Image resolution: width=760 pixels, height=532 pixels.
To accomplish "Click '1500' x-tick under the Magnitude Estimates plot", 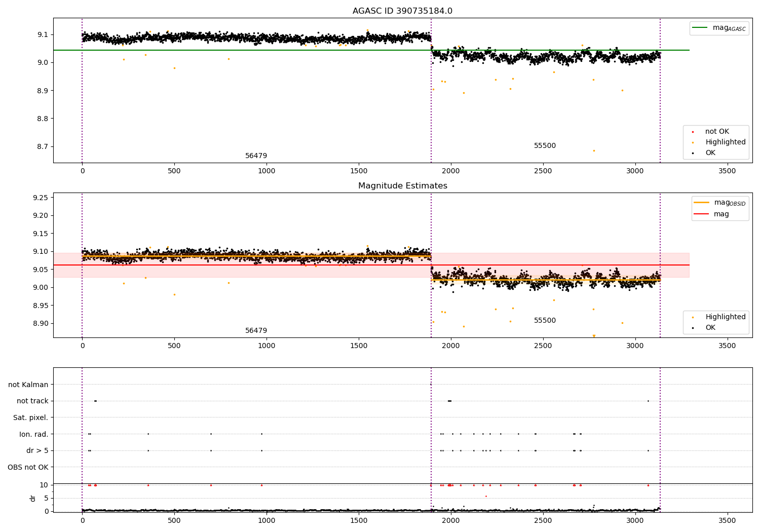I will [x=359, y=346].
